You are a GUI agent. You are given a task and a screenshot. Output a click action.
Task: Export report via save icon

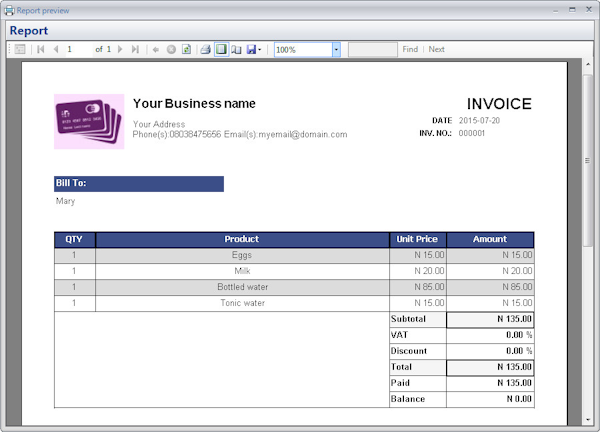[x=251, y=49]
